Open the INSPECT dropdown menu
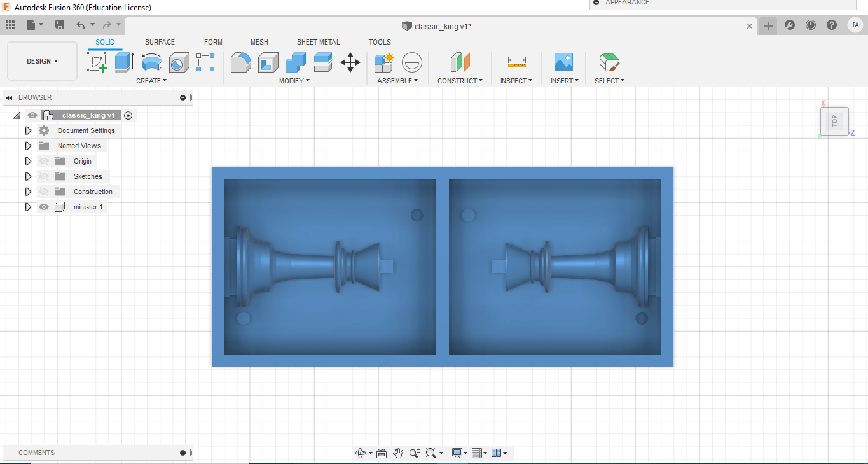 click(516, 81)
